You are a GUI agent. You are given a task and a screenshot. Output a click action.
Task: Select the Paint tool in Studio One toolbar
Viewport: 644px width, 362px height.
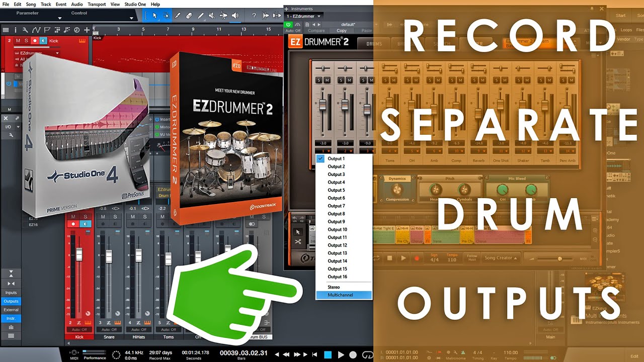pos(201,16)
